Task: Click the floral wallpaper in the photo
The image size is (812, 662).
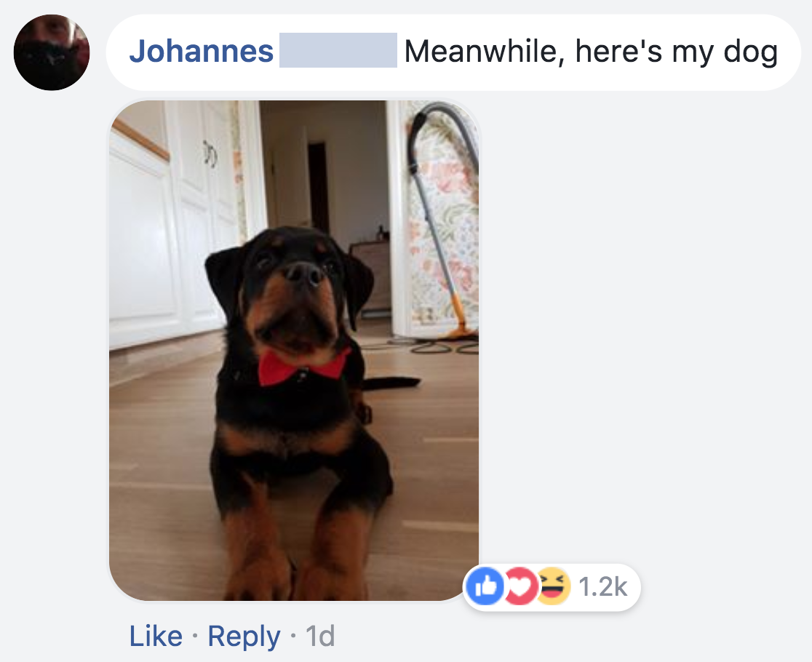Action: pos(445,218)
